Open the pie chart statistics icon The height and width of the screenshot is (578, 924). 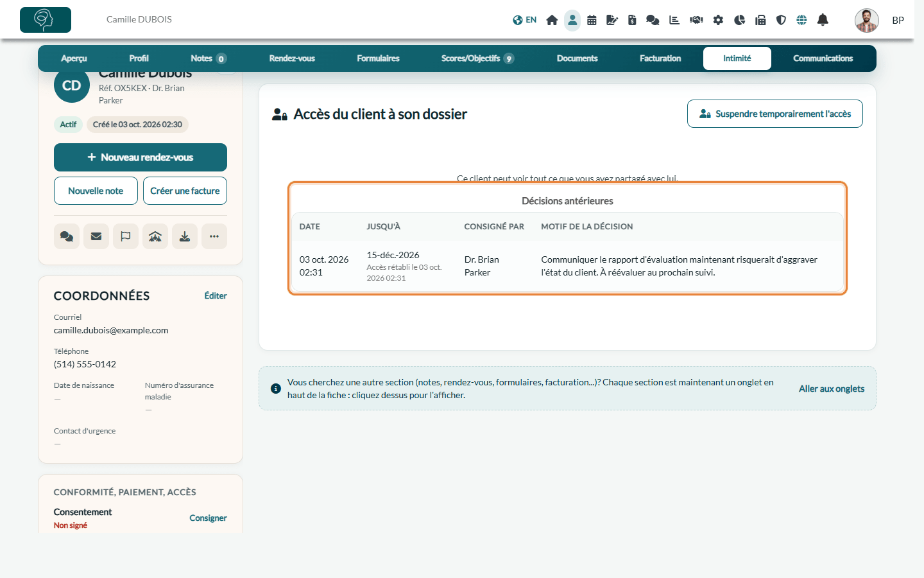coord(739,20)
